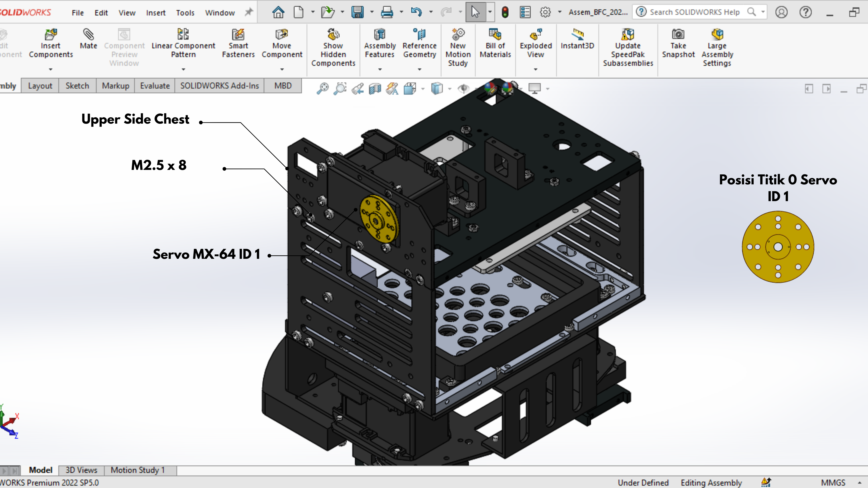Open the 3D Views tab
Image resolution: width=868 pixels, height=488 pixels.
tap(81, 470)
